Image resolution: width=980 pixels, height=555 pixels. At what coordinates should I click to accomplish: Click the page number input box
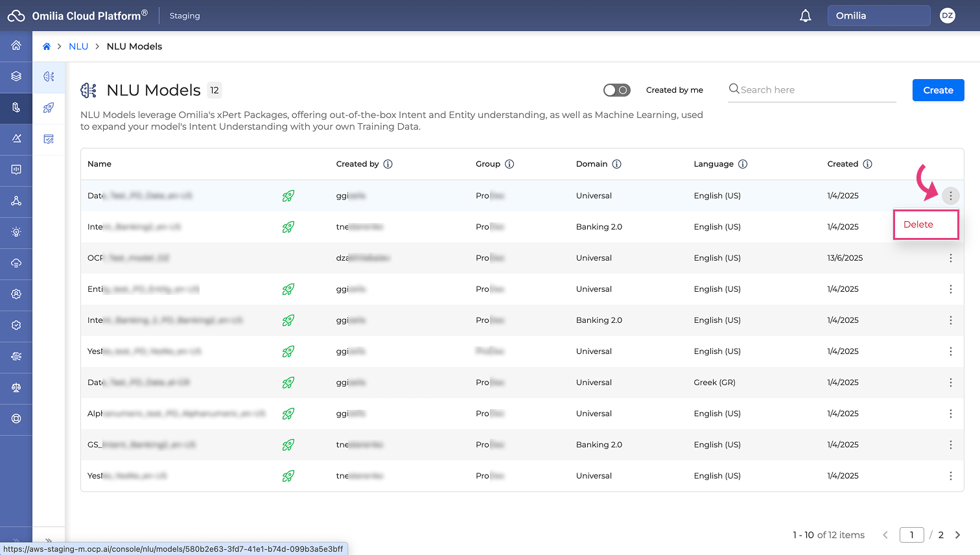click(911, 535)
